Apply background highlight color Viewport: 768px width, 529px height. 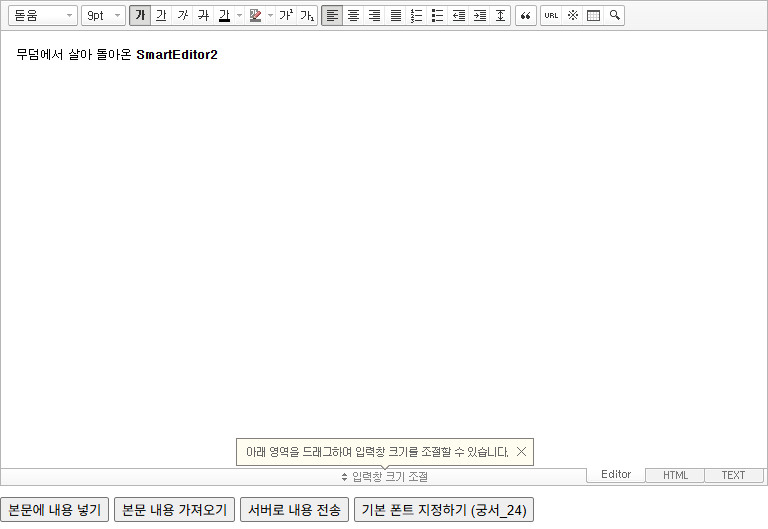tap(255, 16)
